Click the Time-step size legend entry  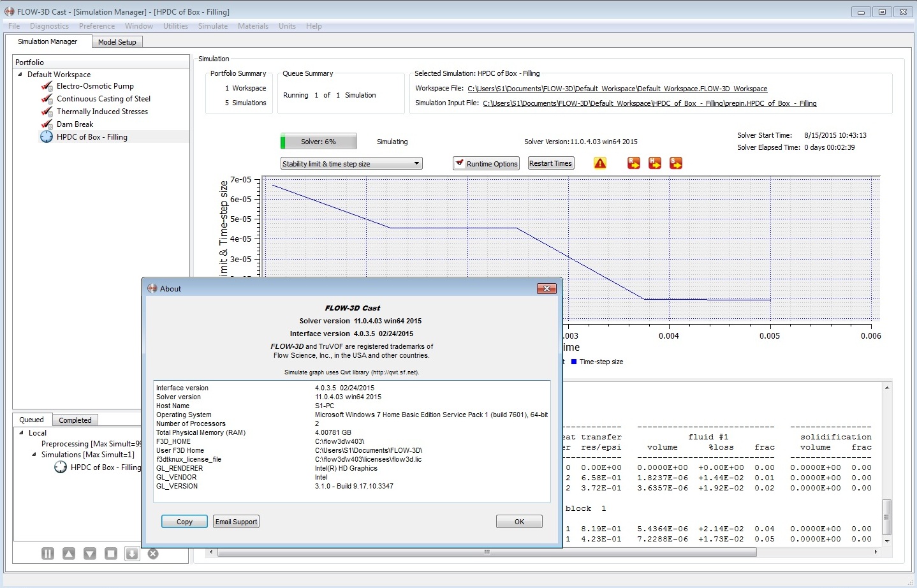pos(597,362)
